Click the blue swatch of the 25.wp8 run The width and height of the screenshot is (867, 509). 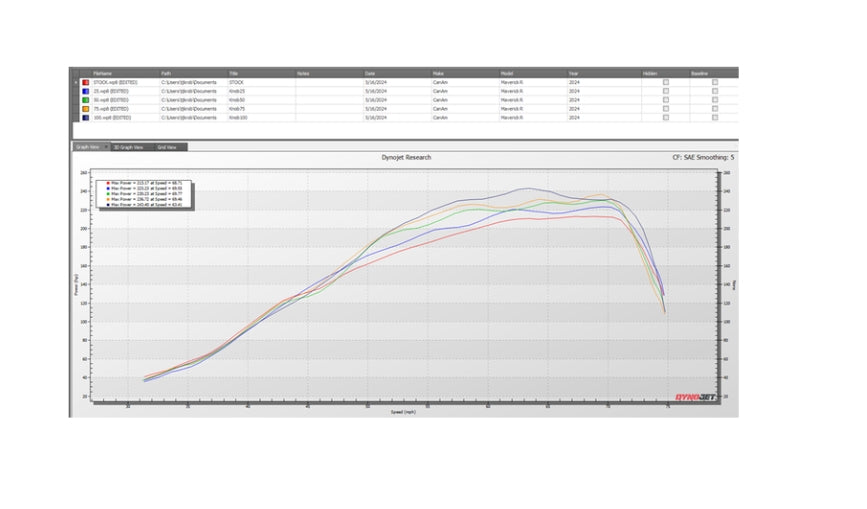(86, 91)
